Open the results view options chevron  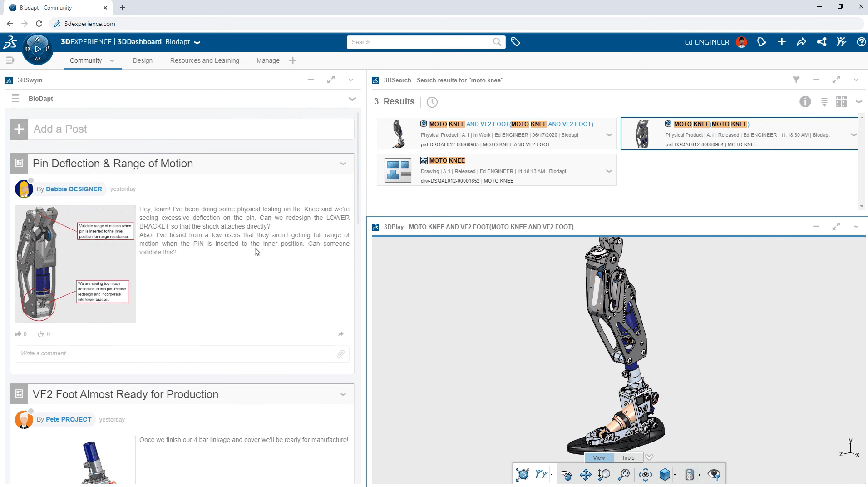859,102
